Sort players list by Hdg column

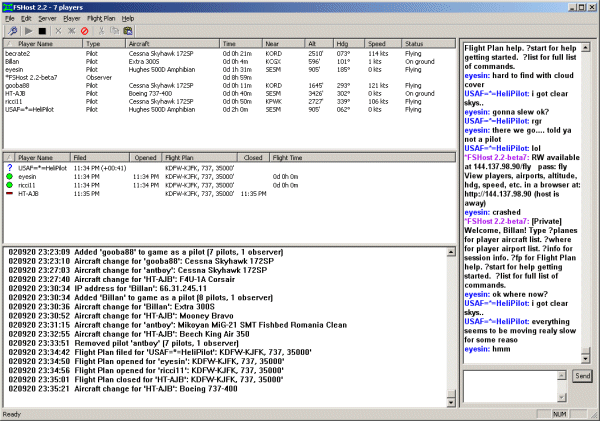click(349, 44)
